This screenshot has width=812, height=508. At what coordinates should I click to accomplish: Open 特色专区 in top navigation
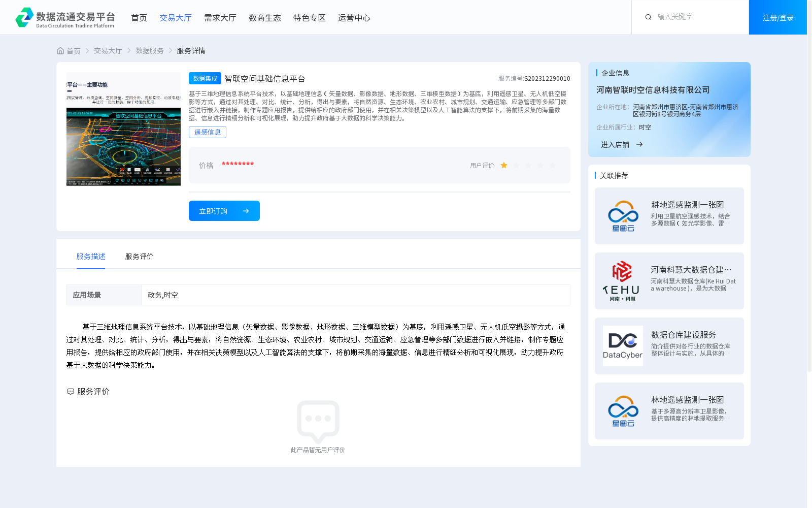310,18
